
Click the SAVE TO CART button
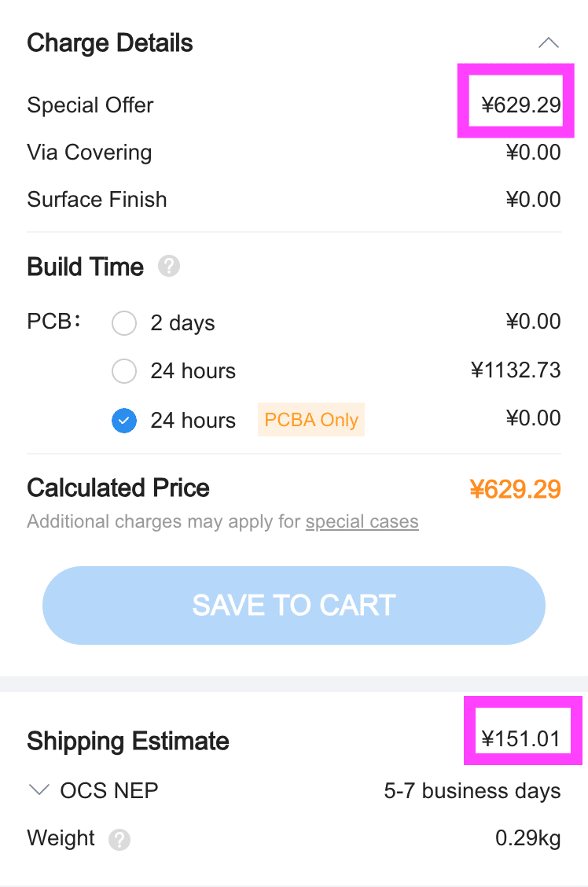pyautogui.click(x=294, y=605)
